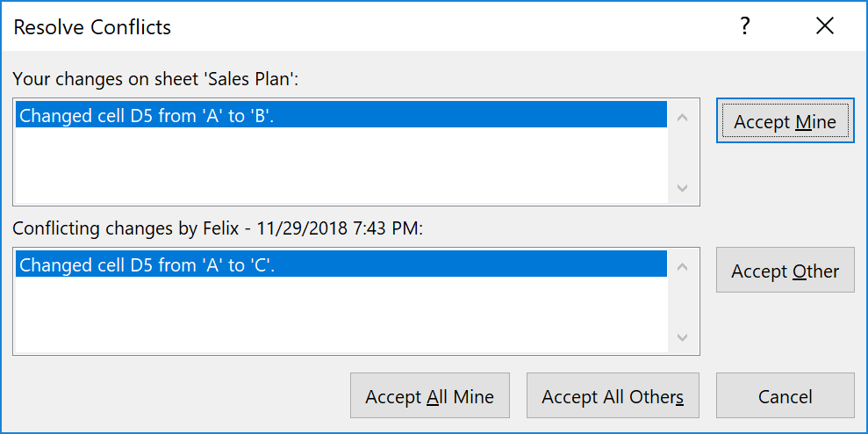The height and width of the screenshot is (434, 868).
Task: Click scrollbar track of conflicting changes list
Action: click(683, 301)
